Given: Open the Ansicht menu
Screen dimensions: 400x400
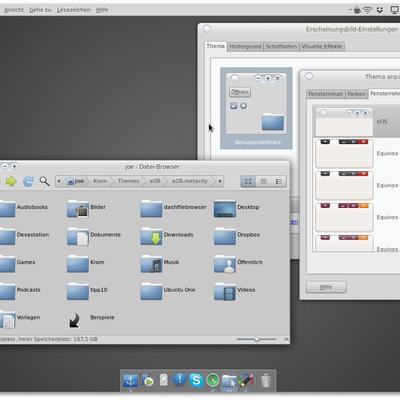Looking at the screenshot, I should [14, 10].
